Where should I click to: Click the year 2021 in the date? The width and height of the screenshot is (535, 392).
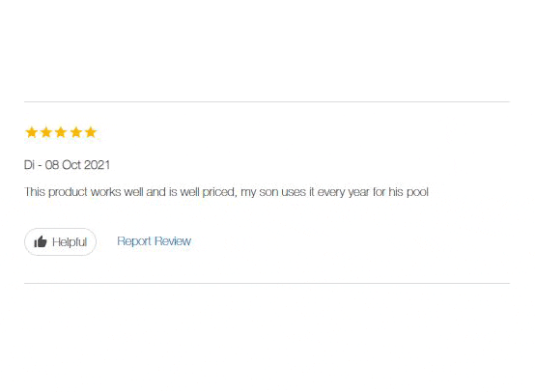[97, 165]
